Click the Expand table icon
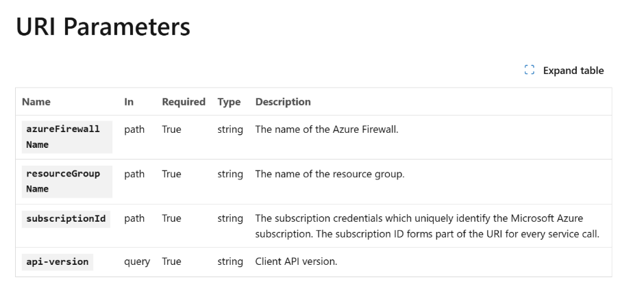644x295 pixels. [530, 70]
